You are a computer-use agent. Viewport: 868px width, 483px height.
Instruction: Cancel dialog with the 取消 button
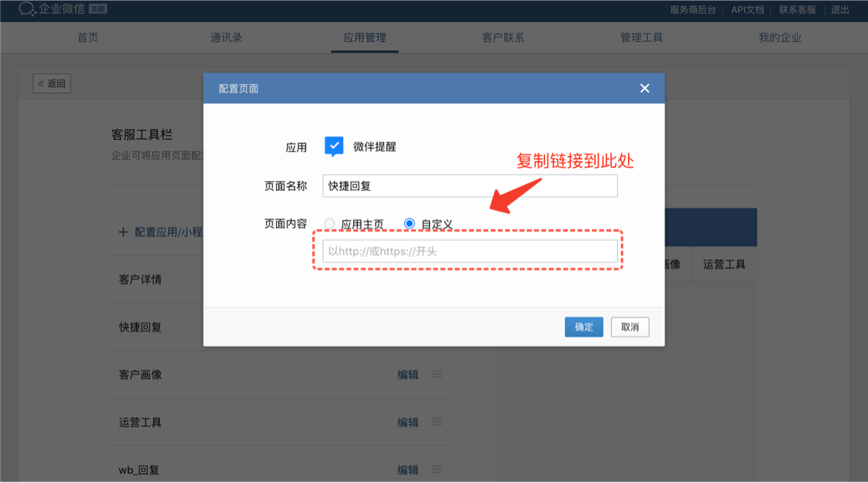[630, 327]
